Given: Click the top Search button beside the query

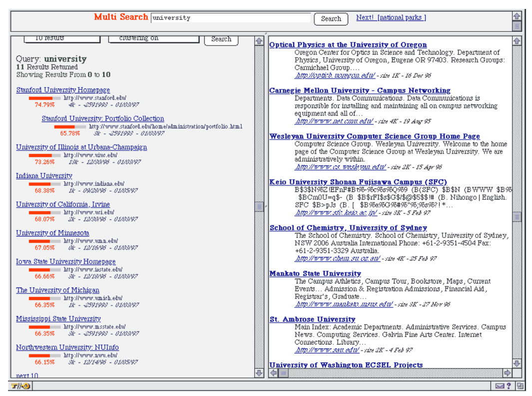Looking at the screenshot, I should click(331, 18).
